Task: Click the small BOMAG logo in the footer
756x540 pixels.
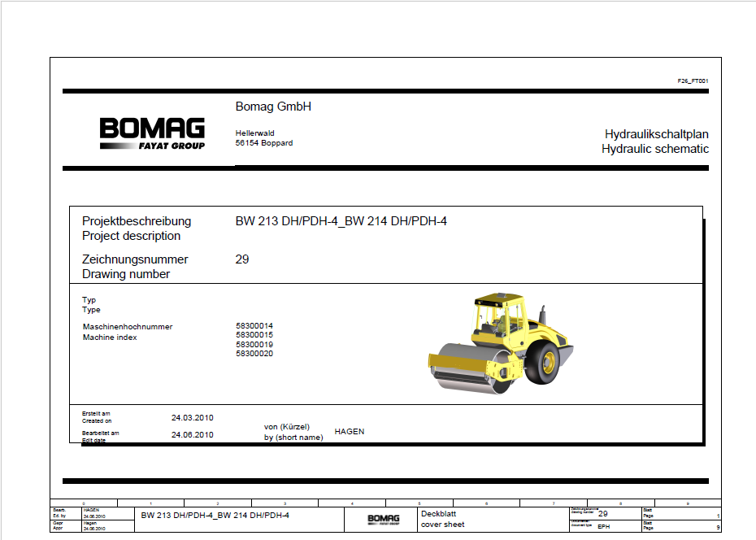Action: pyautogui.click(x=384, y=520)
